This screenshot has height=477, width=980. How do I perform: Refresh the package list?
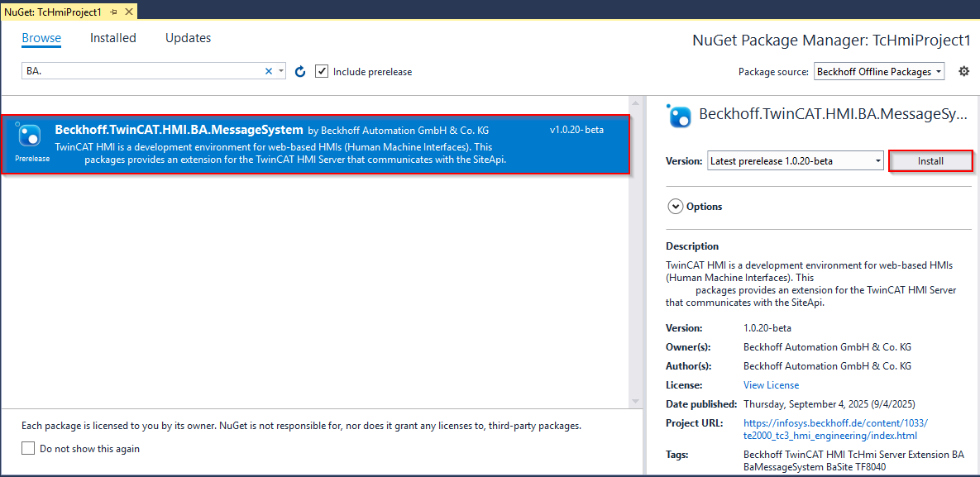pos(300,72)
